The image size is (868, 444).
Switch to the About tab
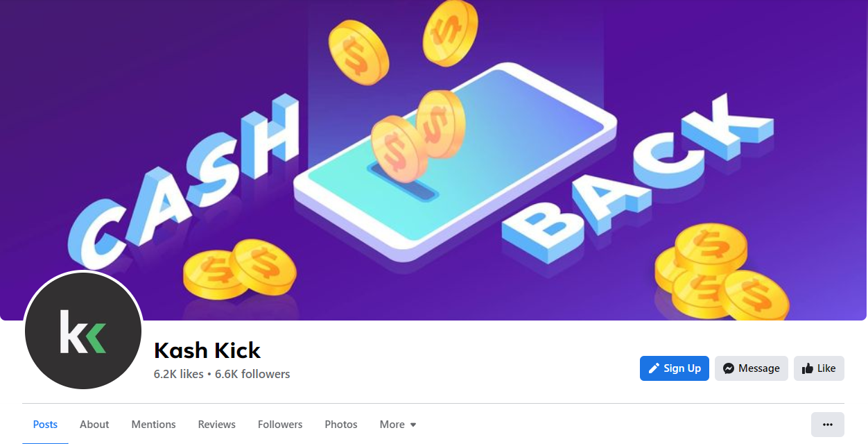(x=94, y=425)
